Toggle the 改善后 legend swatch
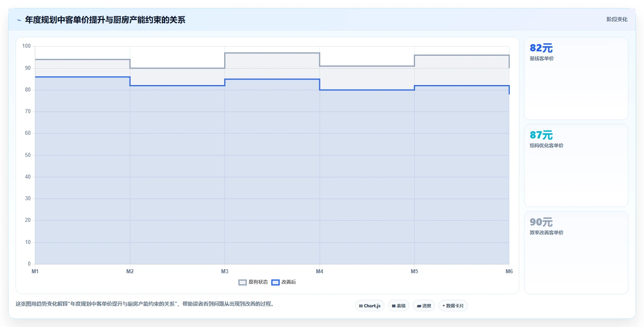Image resolution: width=644 pixels, height=327 pixels. click(x=275, y=282)
